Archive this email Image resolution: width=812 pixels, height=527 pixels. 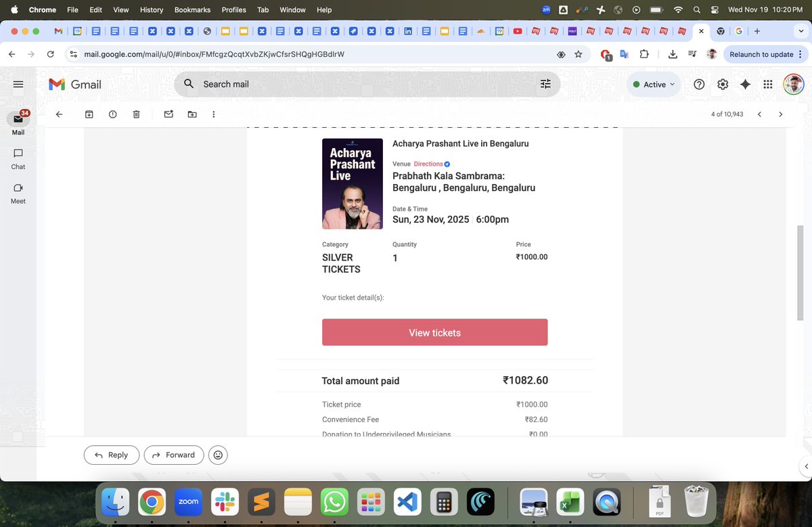[x=89, y=114]
